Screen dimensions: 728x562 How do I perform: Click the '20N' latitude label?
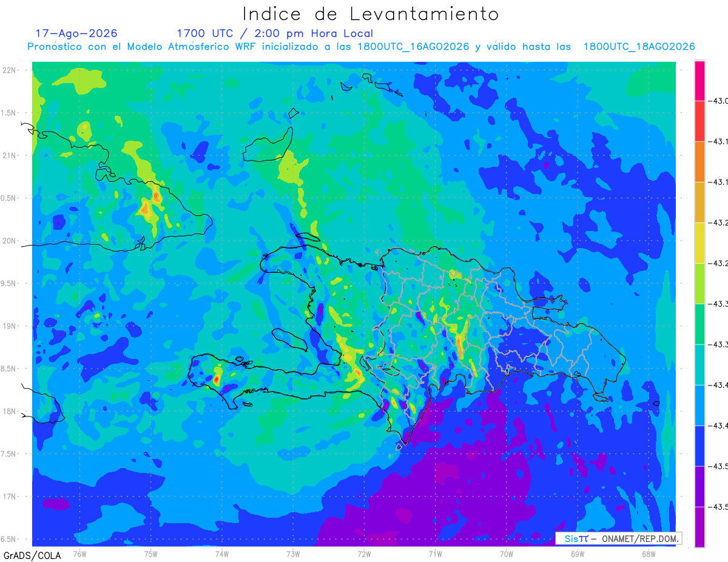point(10,241)
